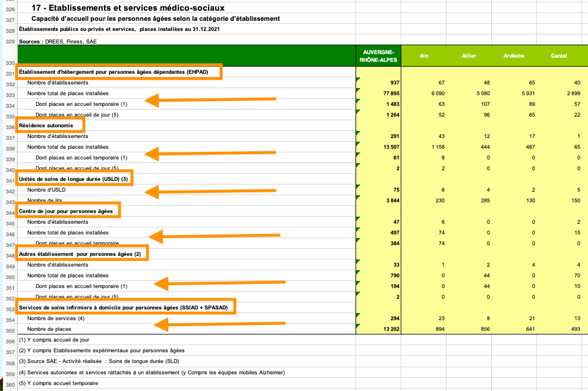
Task: Select the EHPAD section title cell
Action: (120, 72)
